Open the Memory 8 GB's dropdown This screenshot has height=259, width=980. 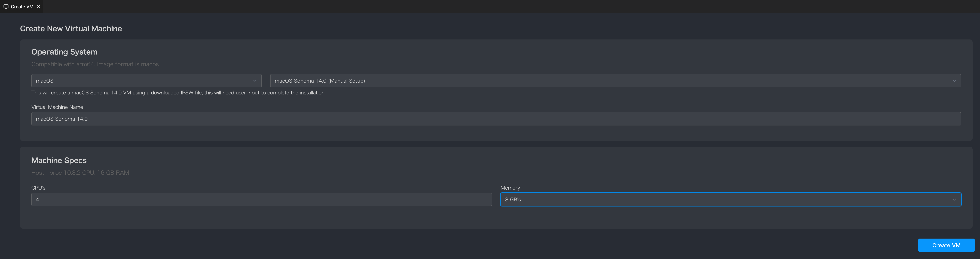click(x=730, y=199)
